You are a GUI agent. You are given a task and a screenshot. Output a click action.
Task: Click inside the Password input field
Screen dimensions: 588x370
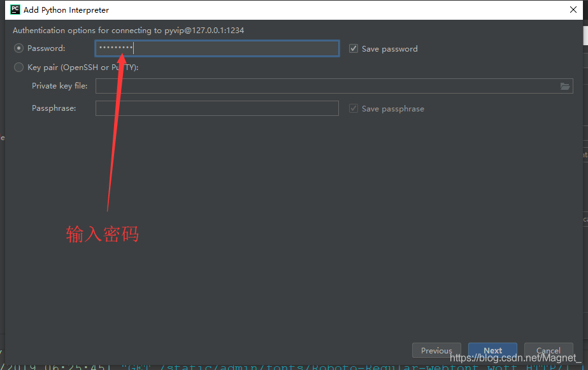click(217, 48)
